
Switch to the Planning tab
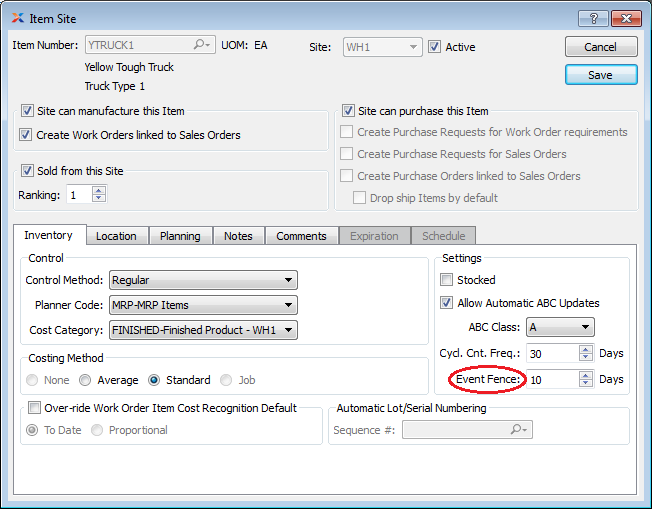180,236
